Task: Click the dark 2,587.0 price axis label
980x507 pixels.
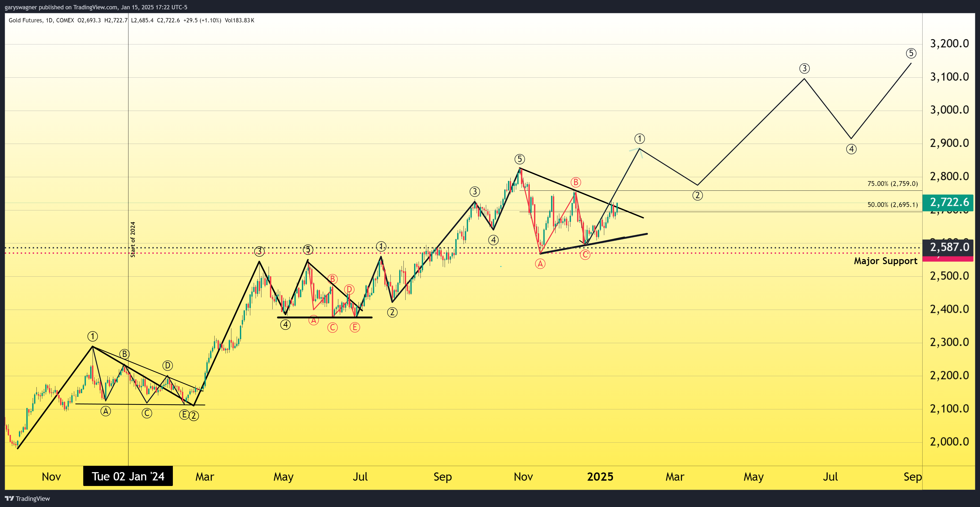Action: click(x=949, y=247)
